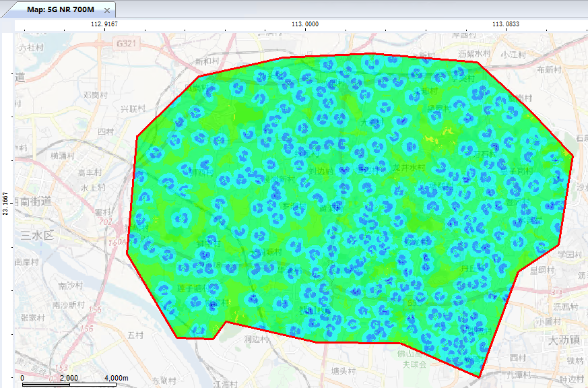Screen dimensions: 588x388
Task: Click the 六柱村 village label
Action: pyautogui.click(x=31, y=48)
